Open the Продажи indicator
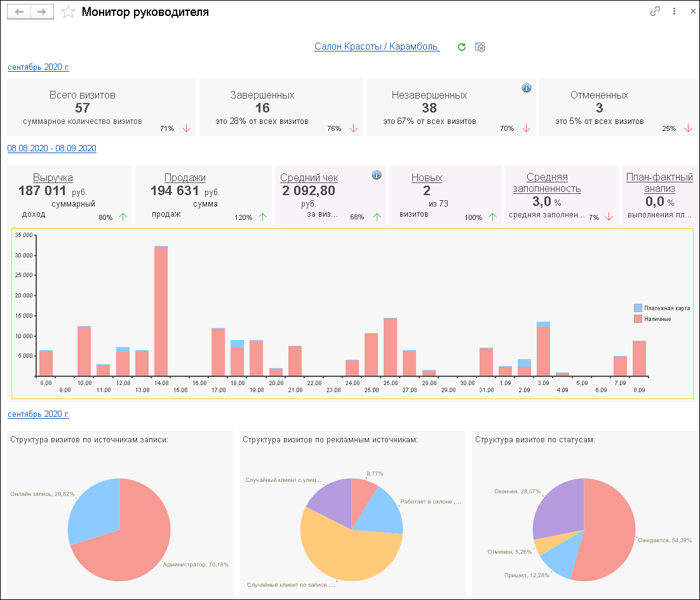This screenshot has width=700, height=600. coord(185,178)
